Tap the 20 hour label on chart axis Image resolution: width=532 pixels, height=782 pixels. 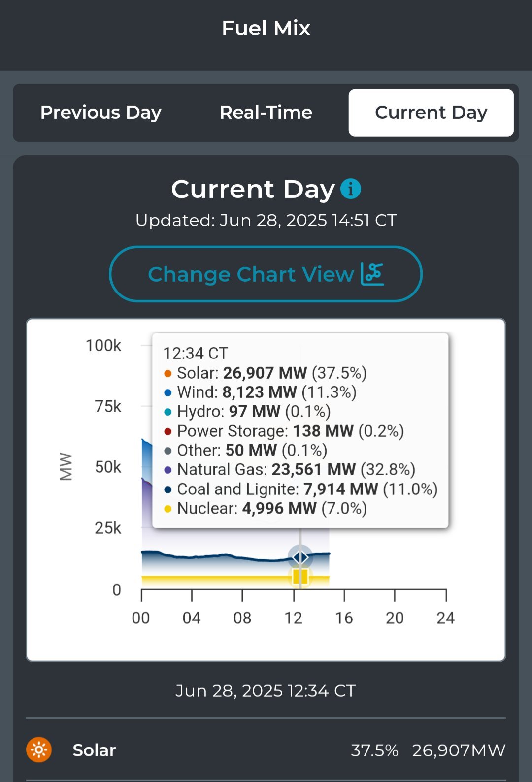point(395,618)
